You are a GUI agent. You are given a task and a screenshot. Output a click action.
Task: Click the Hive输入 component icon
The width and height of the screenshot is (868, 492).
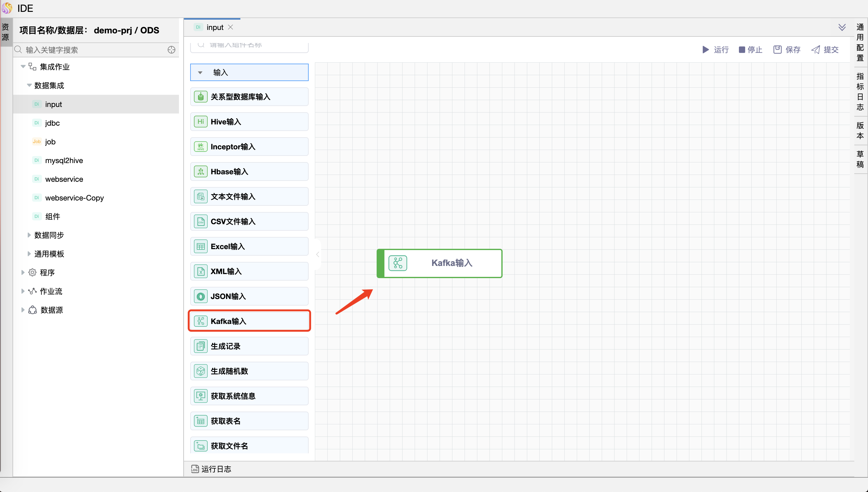(201, 122)
